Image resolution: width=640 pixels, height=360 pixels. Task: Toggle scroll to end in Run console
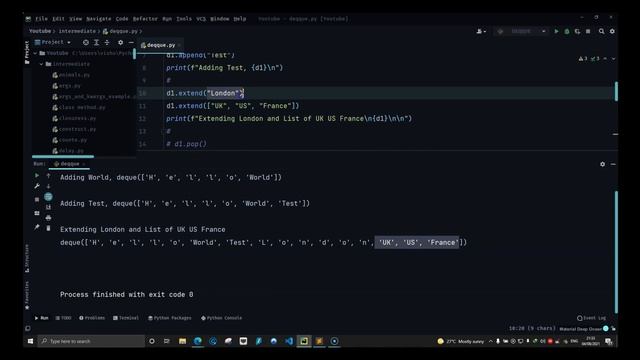(x=48, y=207)
